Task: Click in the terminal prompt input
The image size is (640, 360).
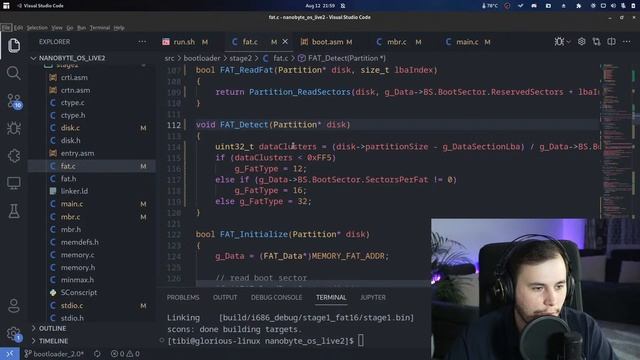Action: coord(361,340)
